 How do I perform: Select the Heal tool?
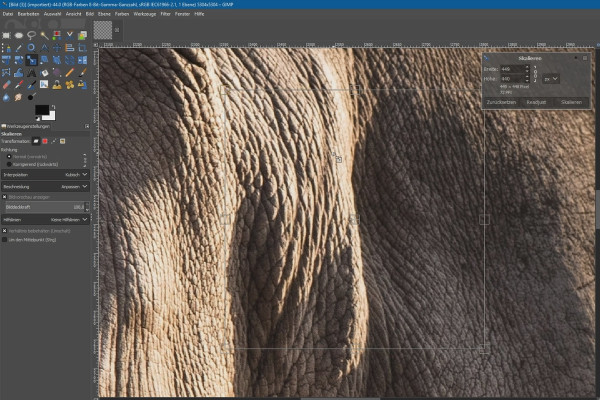pyautogui.click(x=69, y=85)
